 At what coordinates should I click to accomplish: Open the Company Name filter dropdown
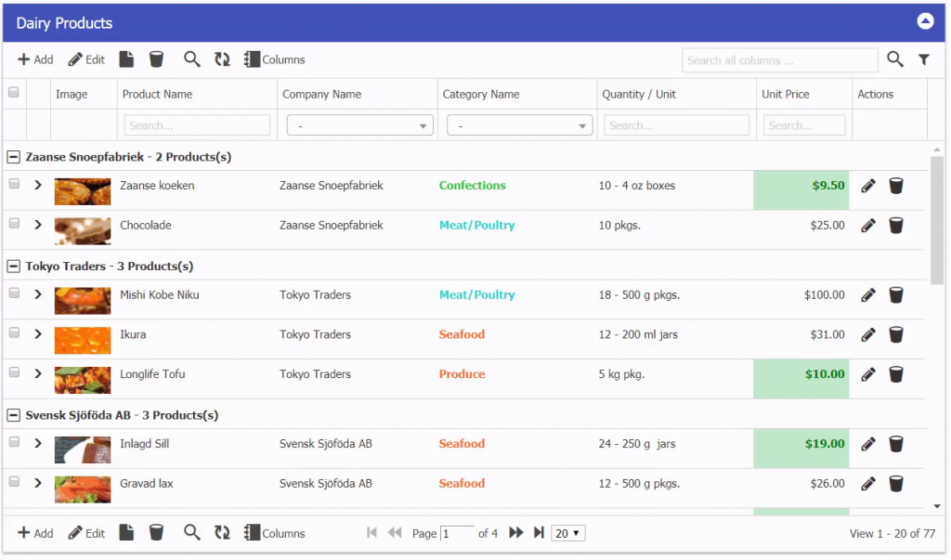pyautogui.click(x=358, y=125)
